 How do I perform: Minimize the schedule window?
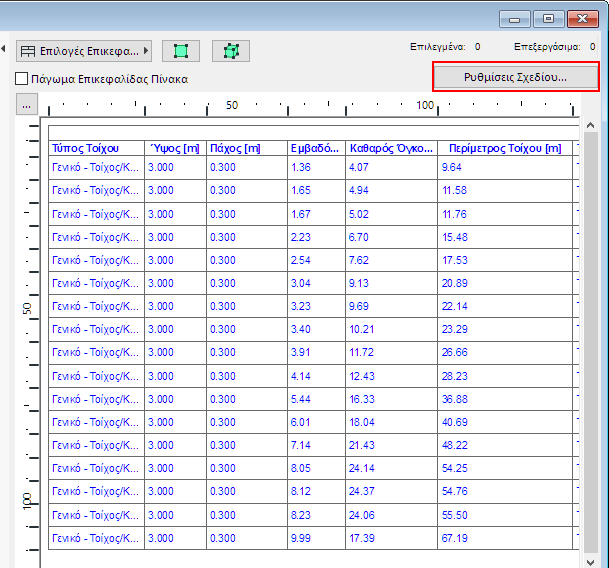click(x=516, y=18)
